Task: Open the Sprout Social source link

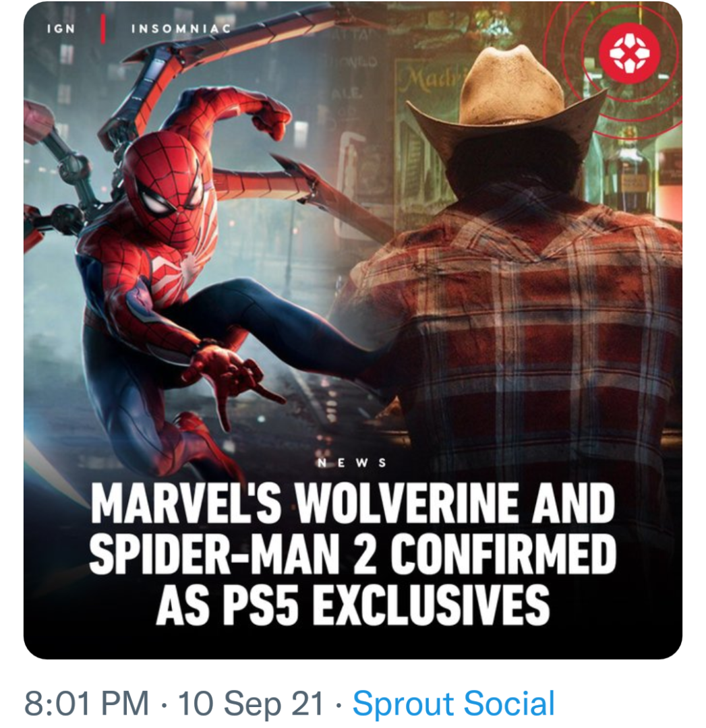Action: 453,704
